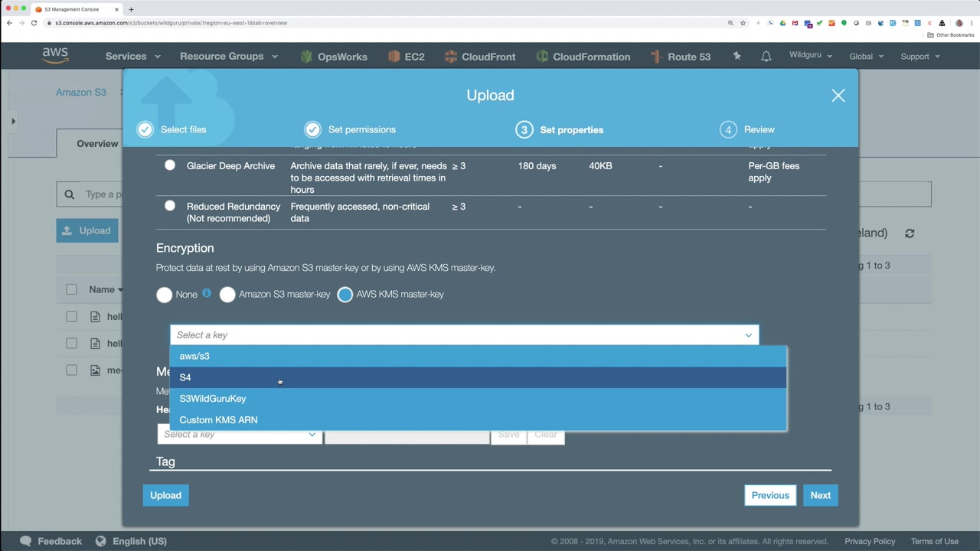The height and width of the screenshot is (551, 980).
Task: Expand the Services menu
Action: pos(132,56)
